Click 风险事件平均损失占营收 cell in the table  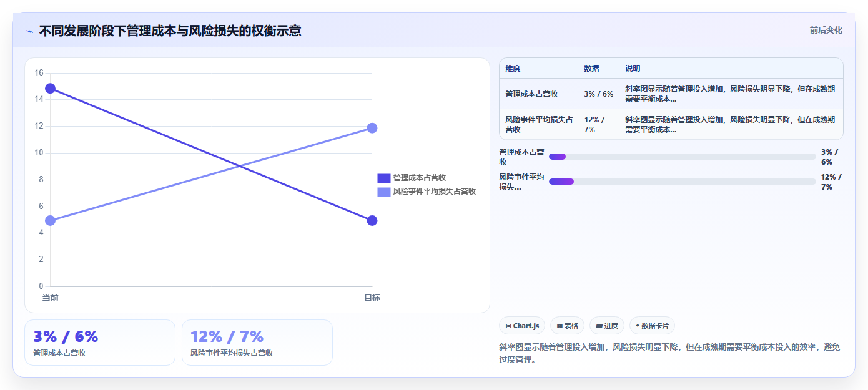(x=540, y=124)
